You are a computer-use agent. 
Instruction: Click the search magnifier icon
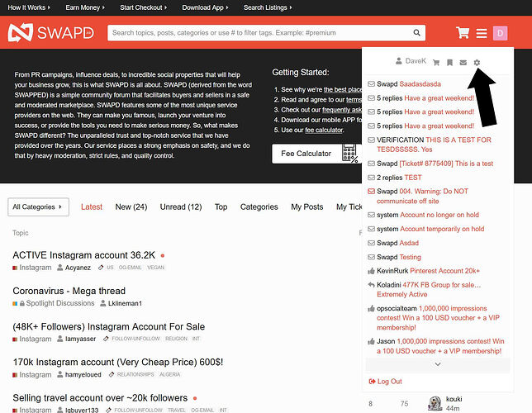coord(416,33)
